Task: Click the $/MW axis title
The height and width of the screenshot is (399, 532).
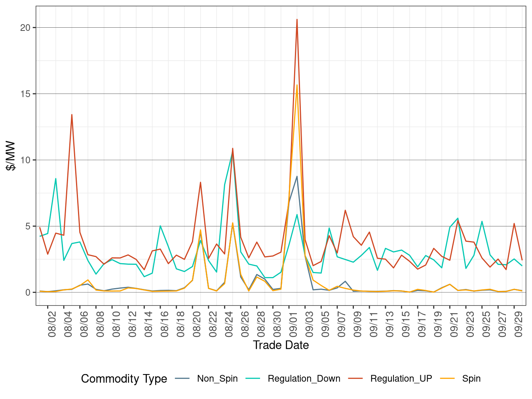Action: (x=11, y=154)
